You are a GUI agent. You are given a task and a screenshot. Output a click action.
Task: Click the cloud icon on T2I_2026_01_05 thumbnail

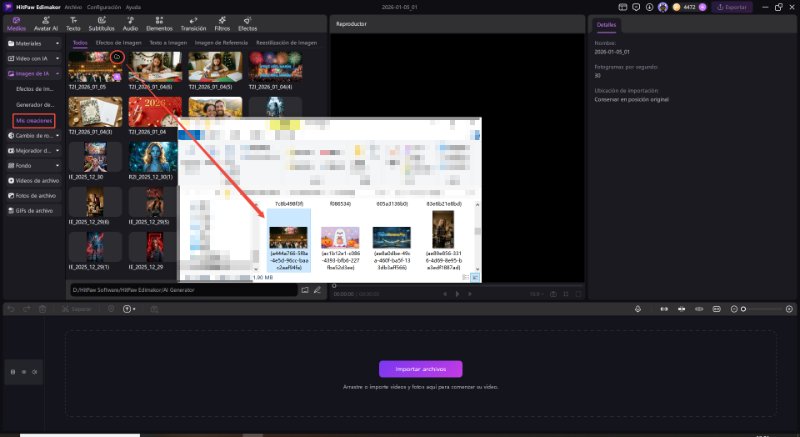click(116, 57)
